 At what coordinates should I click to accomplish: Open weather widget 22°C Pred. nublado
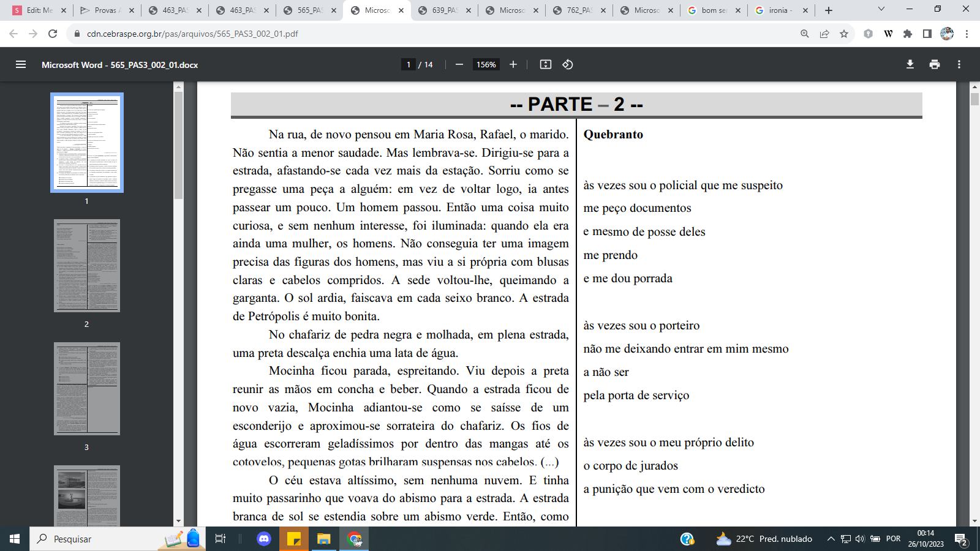[x=764, y=539]
